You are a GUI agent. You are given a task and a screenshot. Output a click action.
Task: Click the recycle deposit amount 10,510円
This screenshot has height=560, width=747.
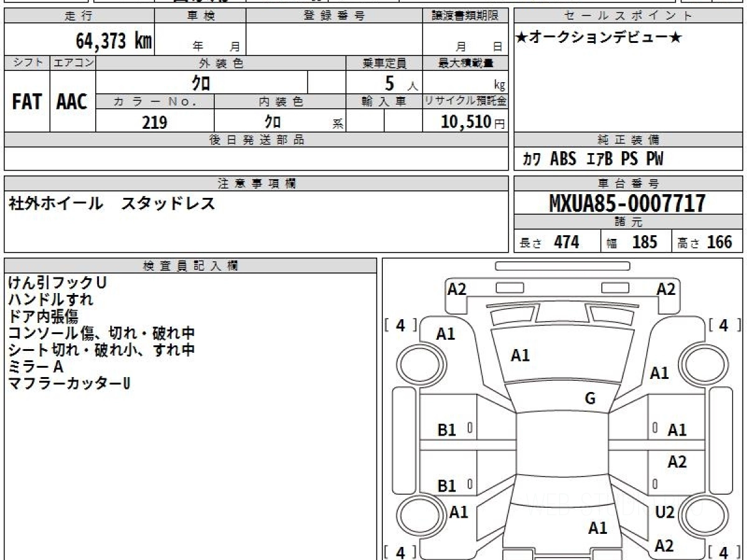(x=472, y=122)
